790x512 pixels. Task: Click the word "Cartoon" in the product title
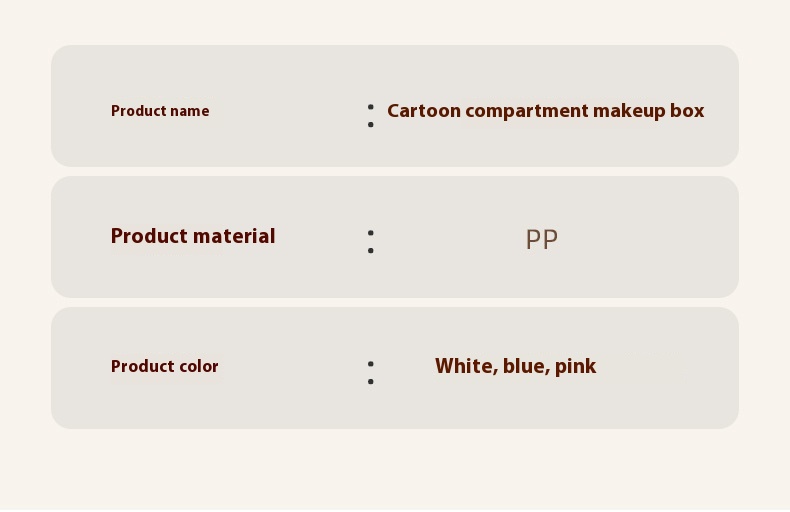point(424,111)
